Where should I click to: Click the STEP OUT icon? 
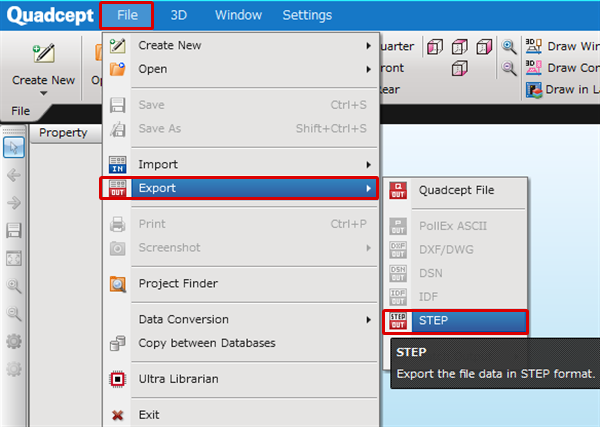pos(398,321)
